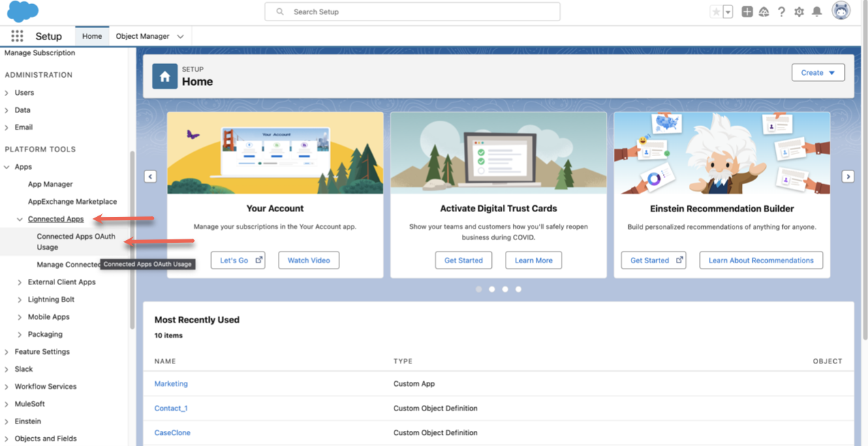
Task: Open App Manager in sidebar
Action: [50, 184]
